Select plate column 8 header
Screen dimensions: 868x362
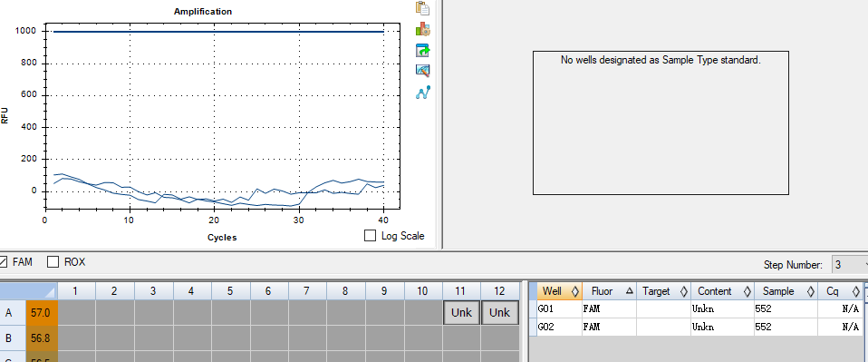[x=345, y=291]
